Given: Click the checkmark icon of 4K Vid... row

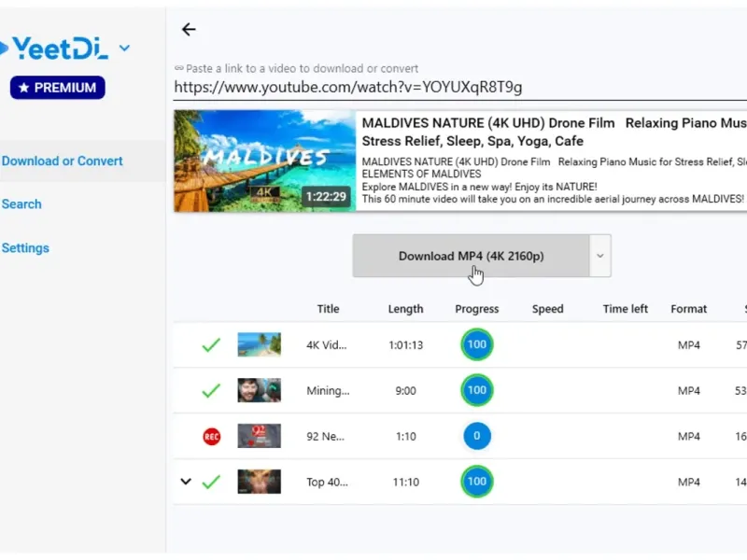Looking at the screenshot, I should click(x=211, y=344).
